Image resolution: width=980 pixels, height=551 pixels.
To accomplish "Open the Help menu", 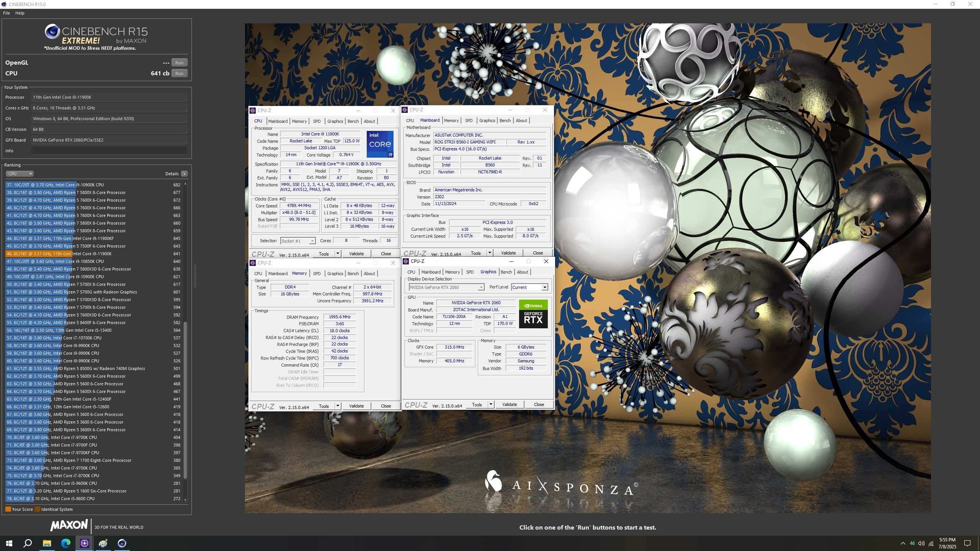I will click(x=20, y=13).
